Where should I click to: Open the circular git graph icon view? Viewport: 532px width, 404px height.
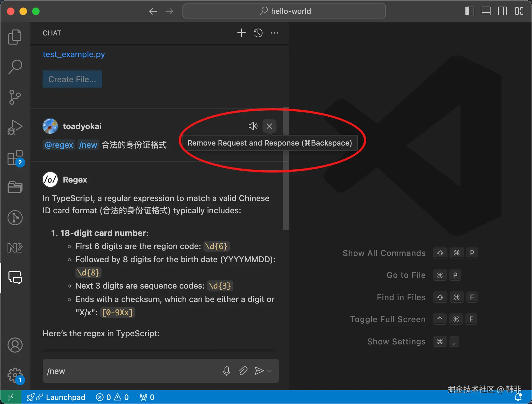(15, 218)
